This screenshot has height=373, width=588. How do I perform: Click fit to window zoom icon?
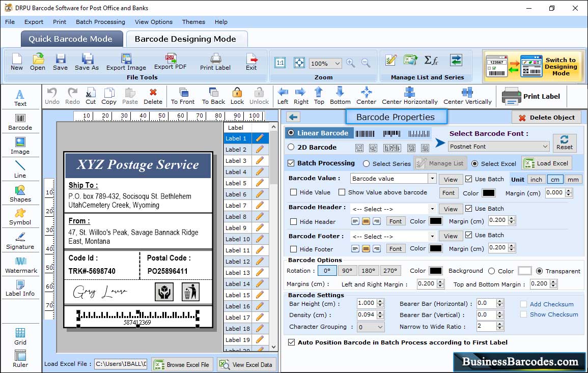[x=299, y=63]
